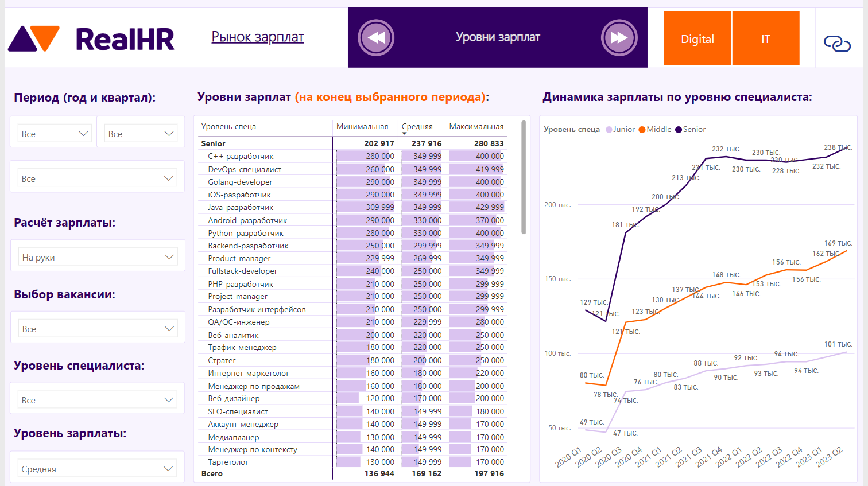This screenshot has width=868, height=486.
Task: Click the Middle legend color marker
Action: 642,130
